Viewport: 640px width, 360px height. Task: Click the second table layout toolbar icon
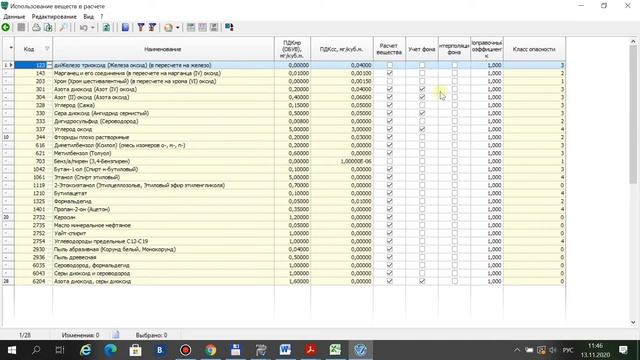[202, 27]
